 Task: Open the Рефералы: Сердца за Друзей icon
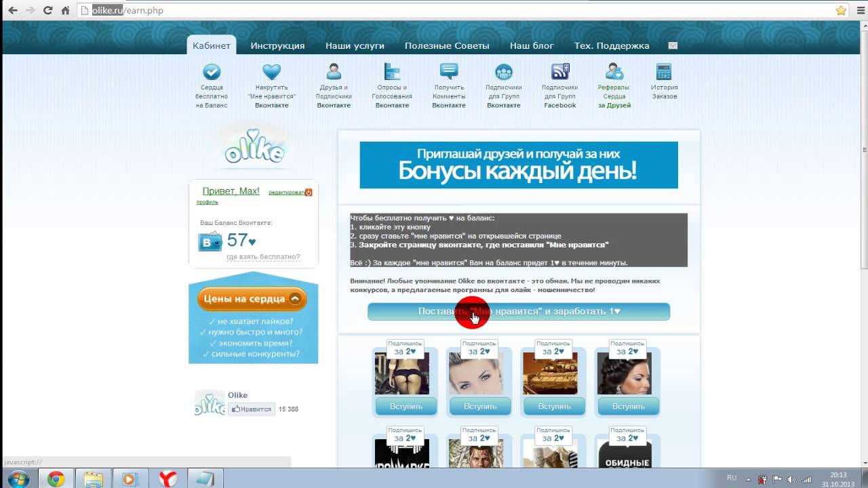pos(614,72)
